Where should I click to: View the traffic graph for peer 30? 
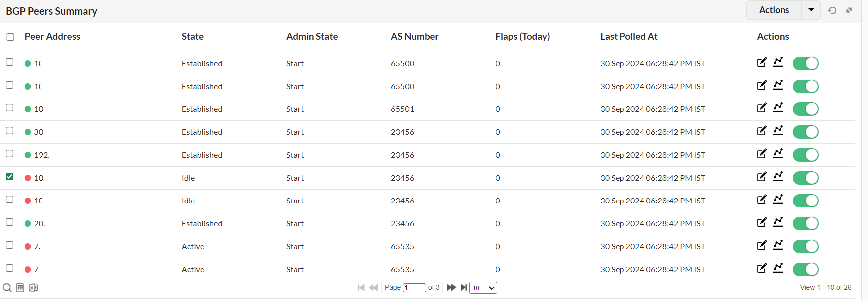point(779,131)
